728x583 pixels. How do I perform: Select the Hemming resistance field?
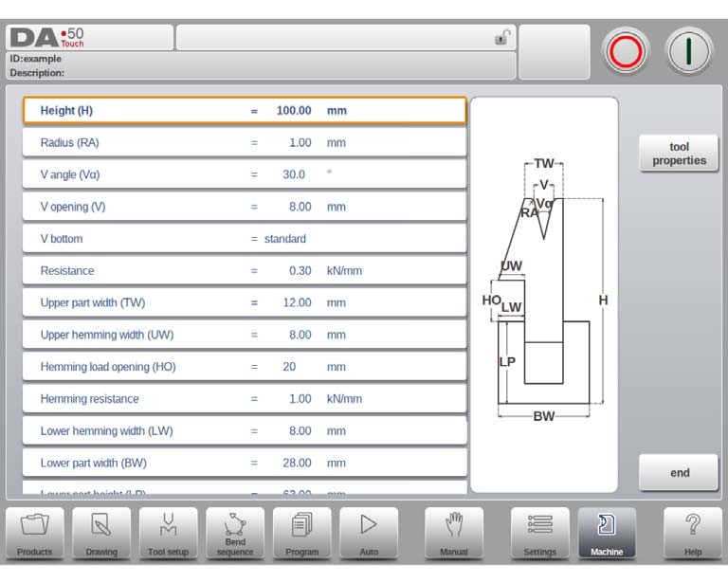(245, 399)
